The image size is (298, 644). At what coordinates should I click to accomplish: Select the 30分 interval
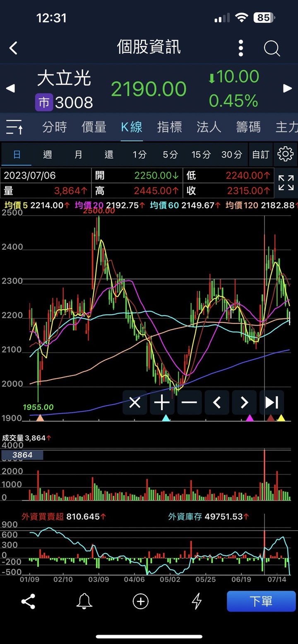[232, 155]
